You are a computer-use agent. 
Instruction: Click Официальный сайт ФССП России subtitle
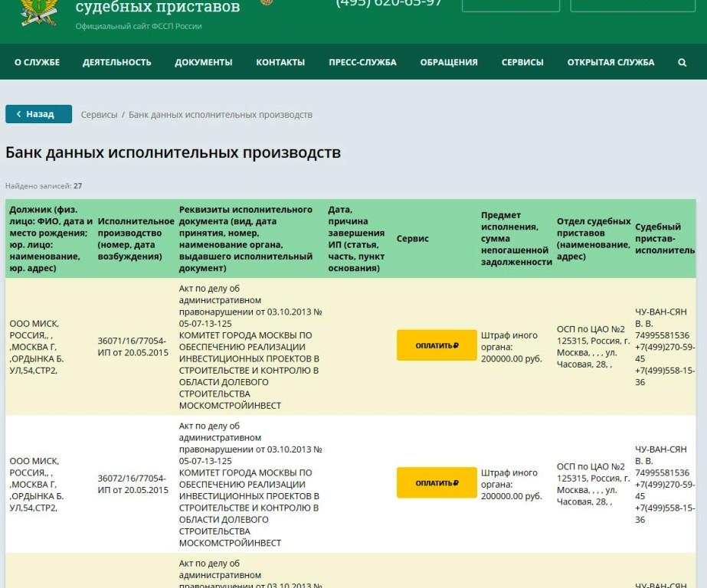point(139,26)
